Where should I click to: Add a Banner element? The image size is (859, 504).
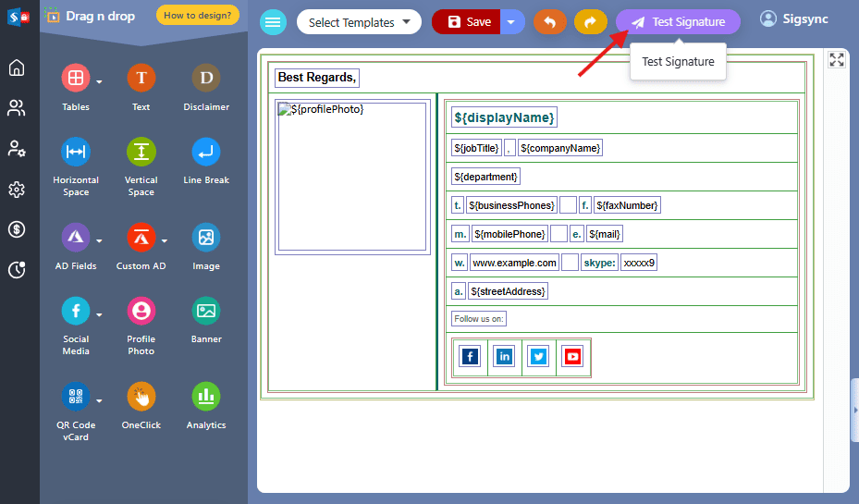click(206, 311)
